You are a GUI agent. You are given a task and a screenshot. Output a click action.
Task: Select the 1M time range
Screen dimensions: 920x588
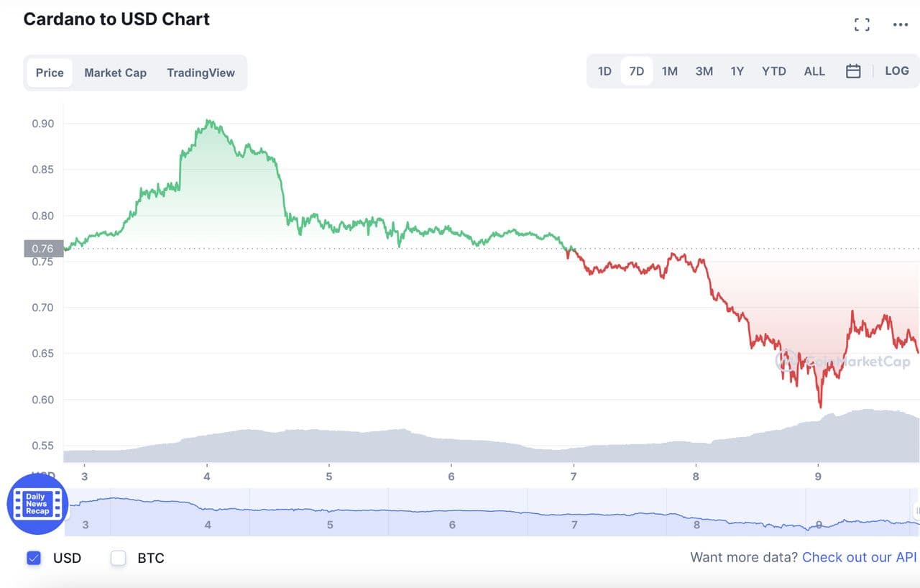tap(669, 71)
